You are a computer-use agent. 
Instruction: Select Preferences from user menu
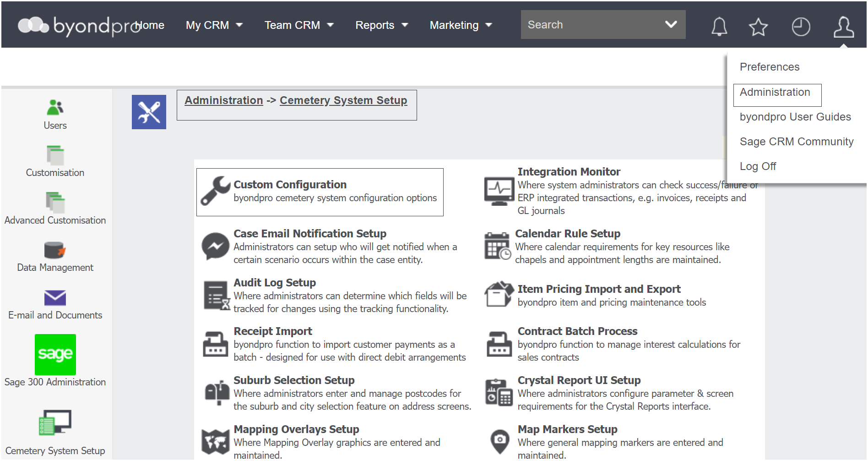pos(769,67)
